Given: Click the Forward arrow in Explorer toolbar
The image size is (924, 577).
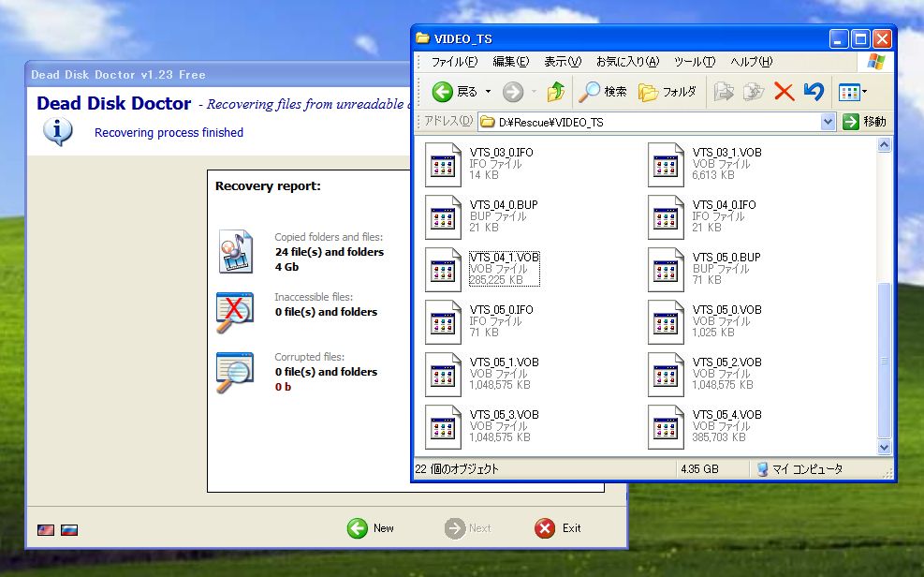Looking at the screenshot, I should tap(513, 92).
